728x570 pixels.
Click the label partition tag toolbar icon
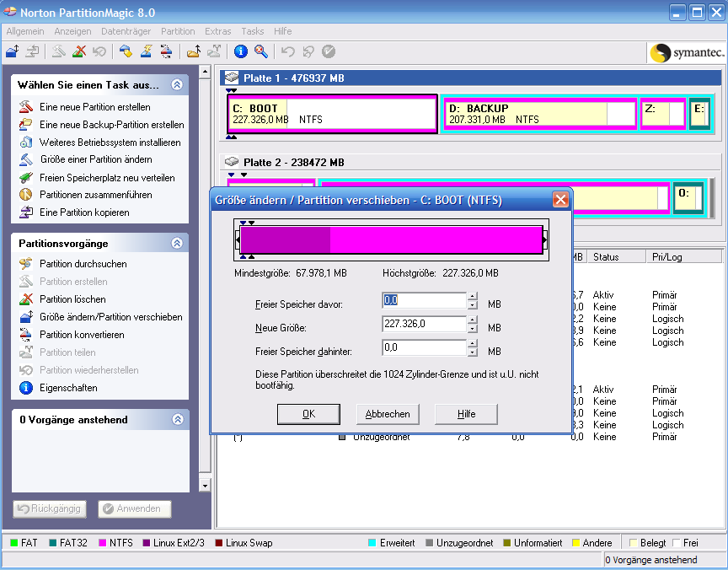126,51
